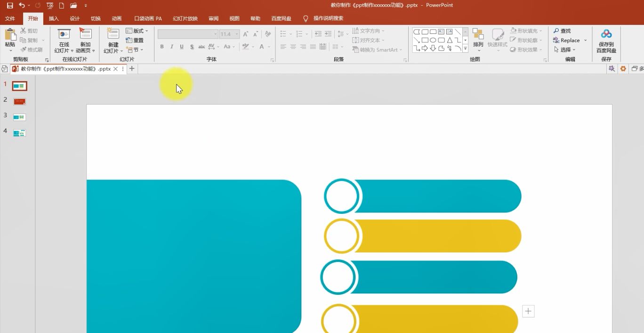Image resolution: width=644 pixels, height=333 pixels.
Task: Open a file using the folder icon
Action: (73, 6)
